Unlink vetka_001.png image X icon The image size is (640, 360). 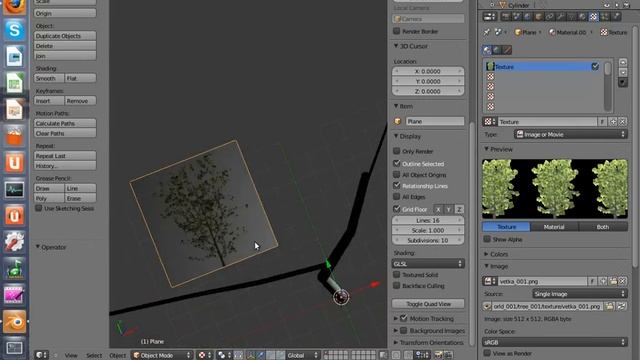(622, 281)
